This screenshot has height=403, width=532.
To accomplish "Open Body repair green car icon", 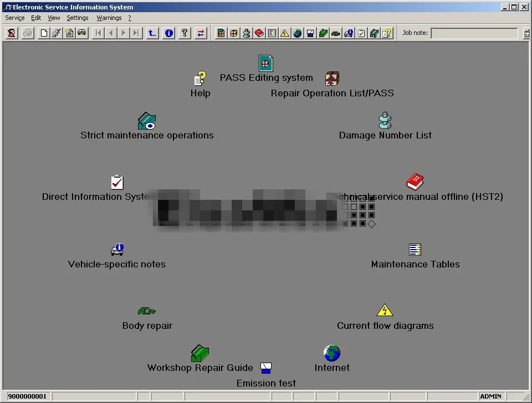I will click(146, 311).
